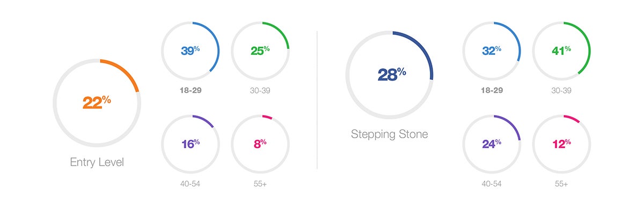Screen dimensions: 644x222
Task: Click the 55+ label under 12%
Action: click(561, 183)
